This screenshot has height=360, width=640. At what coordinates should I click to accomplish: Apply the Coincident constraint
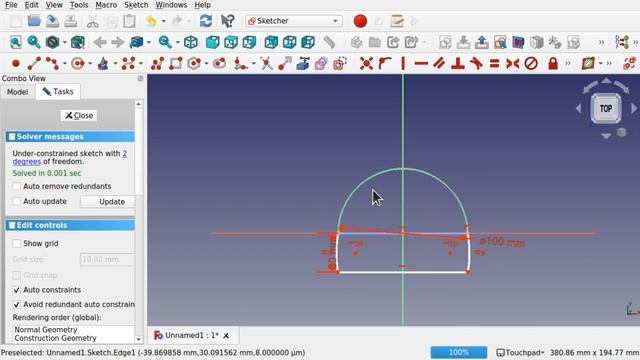(x=366, y=63)
